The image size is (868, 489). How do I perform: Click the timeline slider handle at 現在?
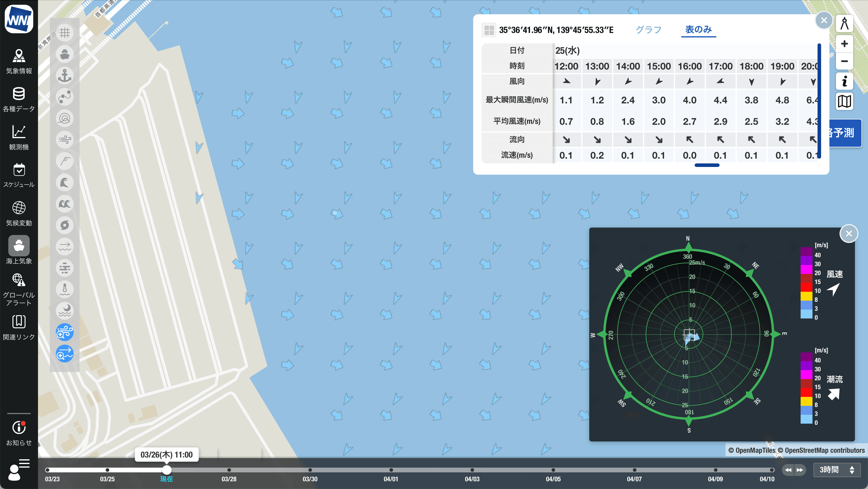(167, 469)
